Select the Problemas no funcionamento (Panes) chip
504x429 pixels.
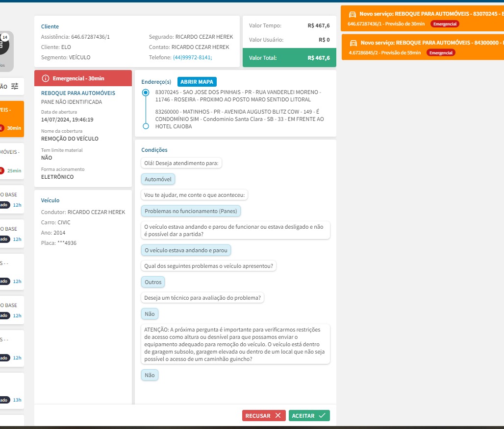[191, 211]
